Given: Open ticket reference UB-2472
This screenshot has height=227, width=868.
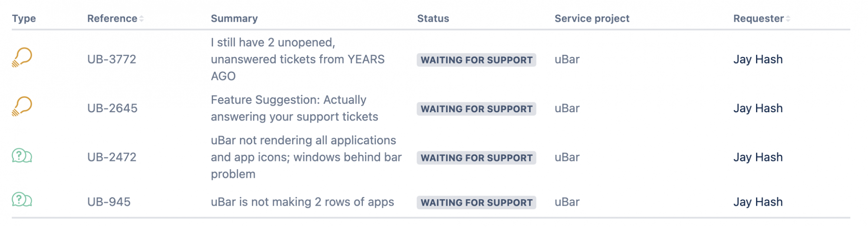Looking at the screenshot, I should [112, 157].
